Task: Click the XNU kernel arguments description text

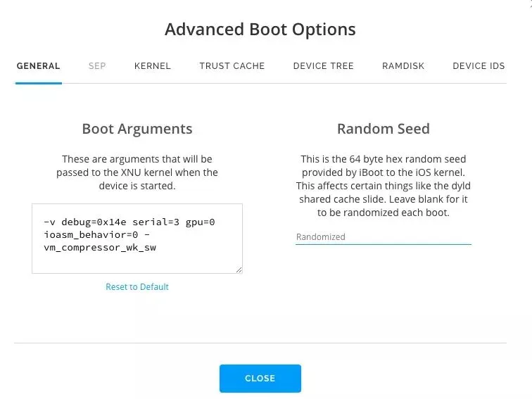Action: click(x=137, y=173)
